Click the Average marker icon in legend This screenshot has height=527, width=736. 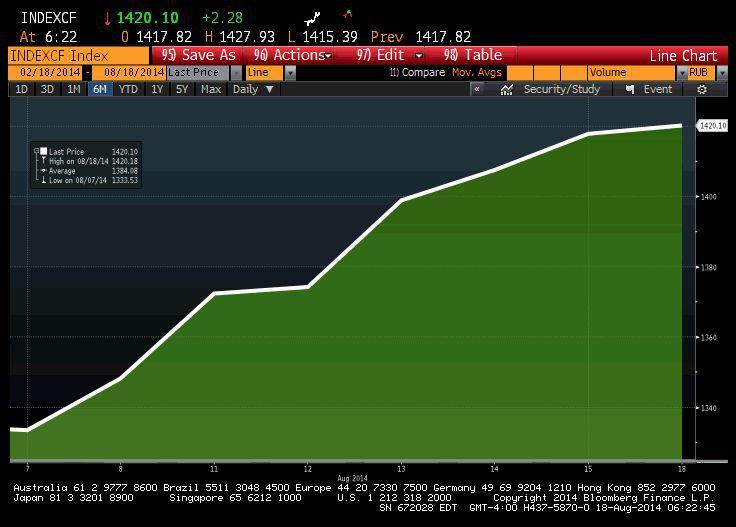click(42, 171)
